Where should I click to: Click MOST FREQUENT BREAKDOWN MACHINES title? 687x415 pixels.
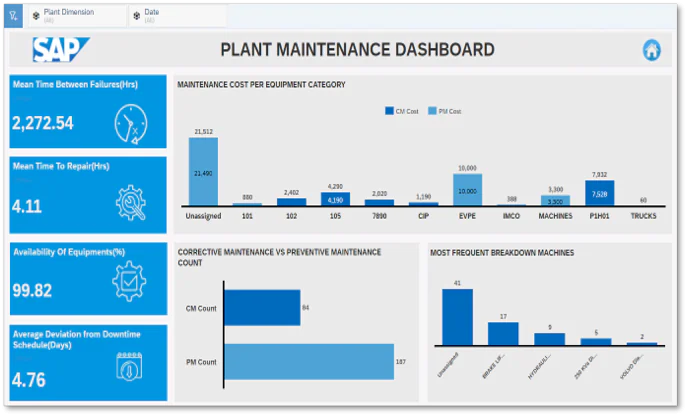pyautogui.click(x=502, y=253)
